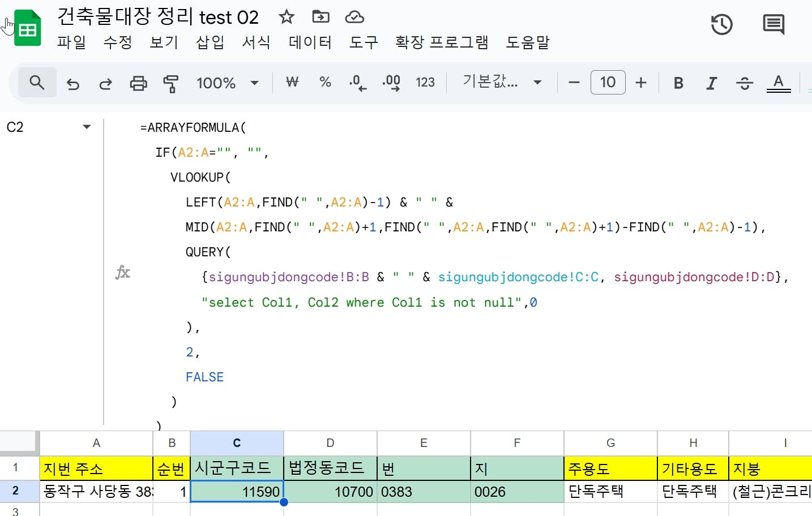
Task: Select column E header
Action: coord(424,443)
